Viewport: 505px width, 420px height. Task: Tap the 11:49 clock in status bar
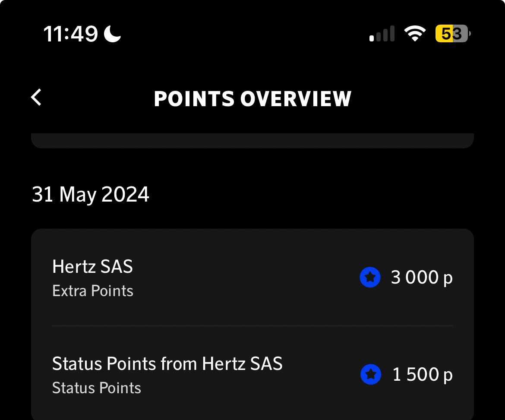[71, 34]
